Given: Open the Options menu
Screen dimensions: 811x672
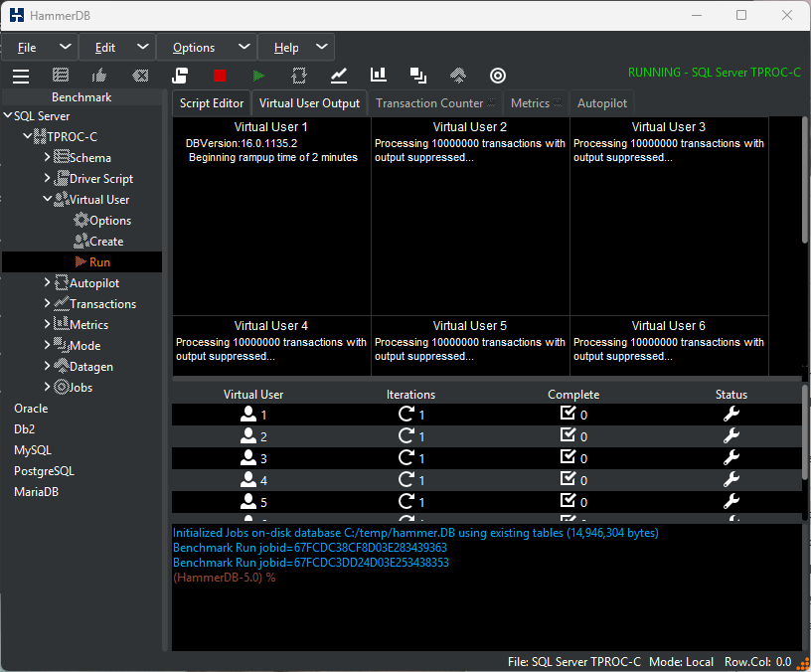Looking at the screenshot, I should pos(194,48).
